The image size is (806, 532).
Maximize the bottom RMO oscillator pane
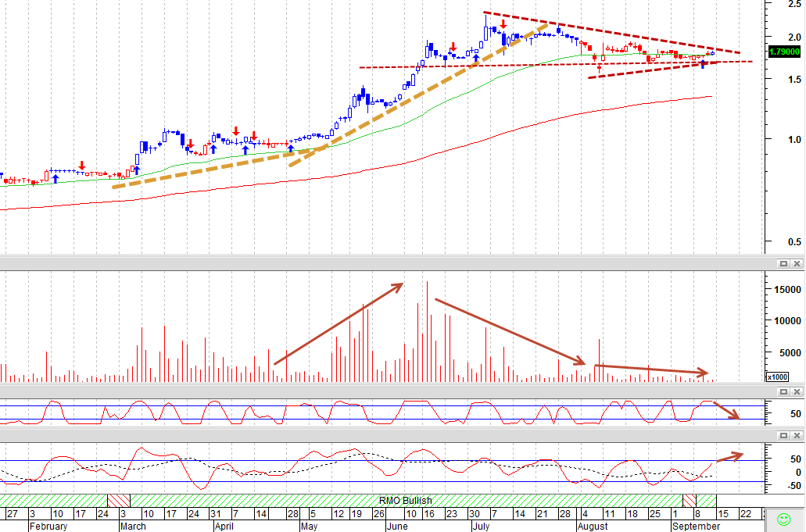[783, 435]
